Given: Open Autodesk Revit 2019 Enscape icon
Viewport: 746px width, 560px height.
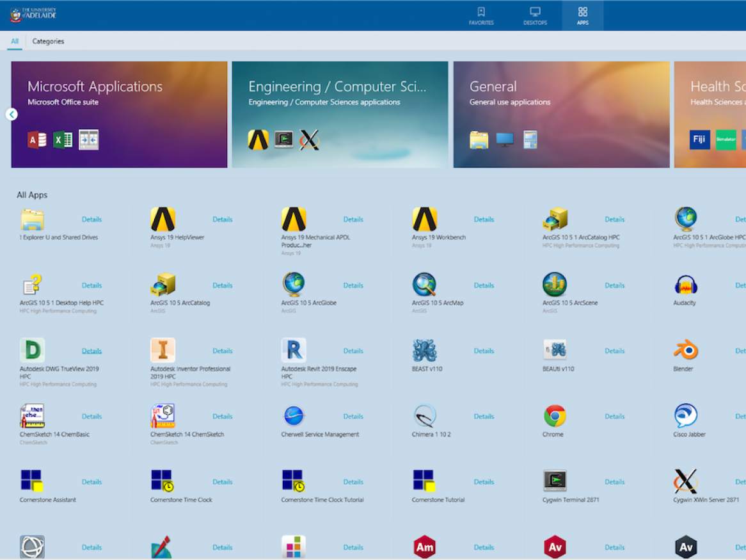Looking at the screenshot, I should pos(294,351).
